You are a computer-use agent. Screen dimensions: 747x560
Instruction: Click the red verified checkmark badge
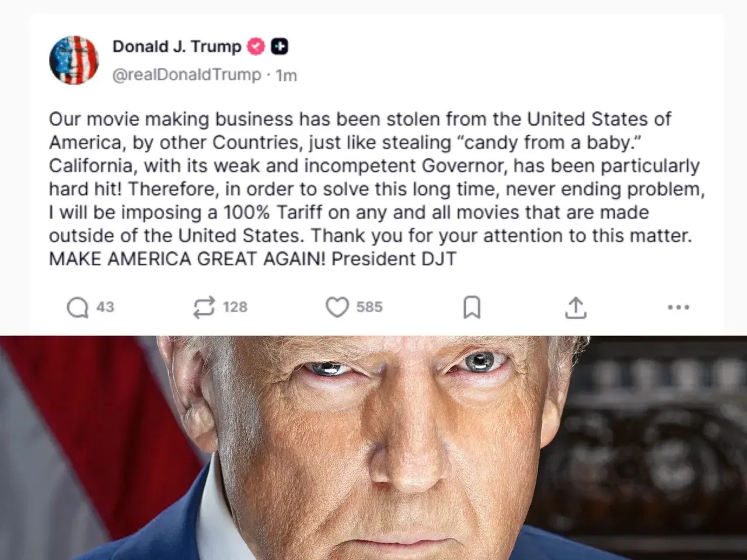256,47
